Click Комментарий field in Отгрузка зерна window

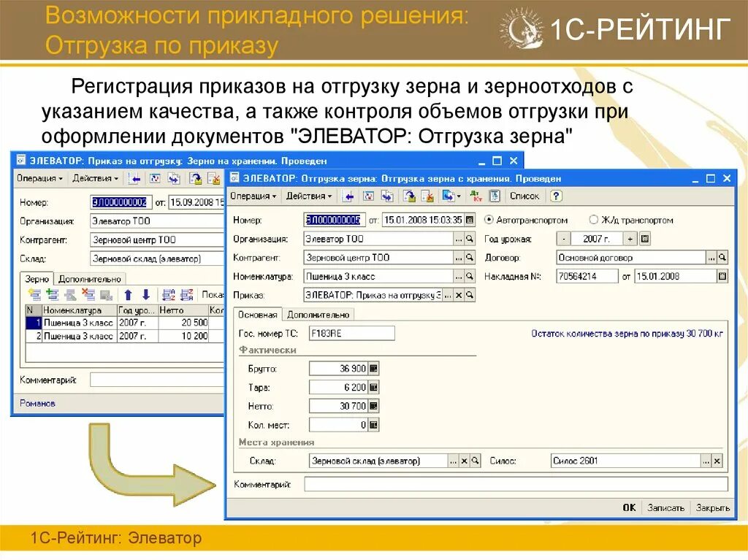click(x=516, y=484)
